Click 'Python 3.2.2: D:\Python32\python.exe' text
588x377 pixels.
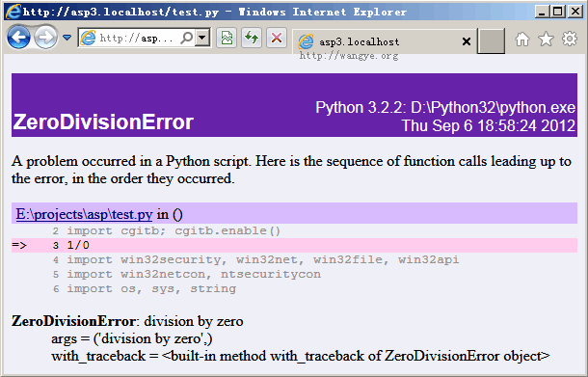click(x=445, y=108)
